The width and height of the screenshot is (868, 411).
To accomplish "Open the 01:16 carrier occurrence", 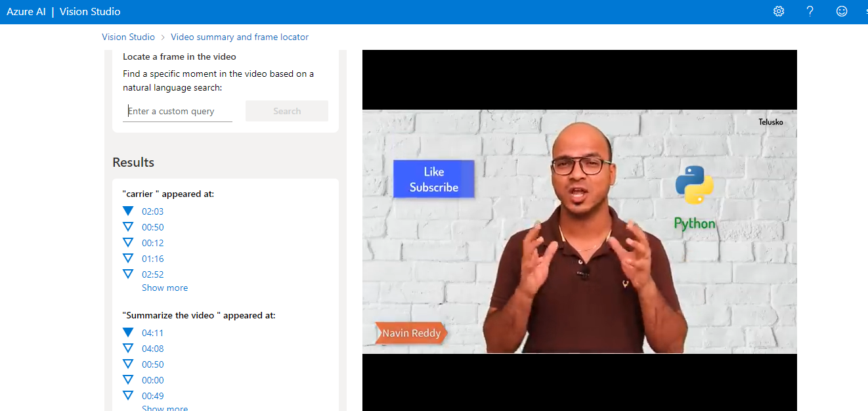I will [152, 258].
